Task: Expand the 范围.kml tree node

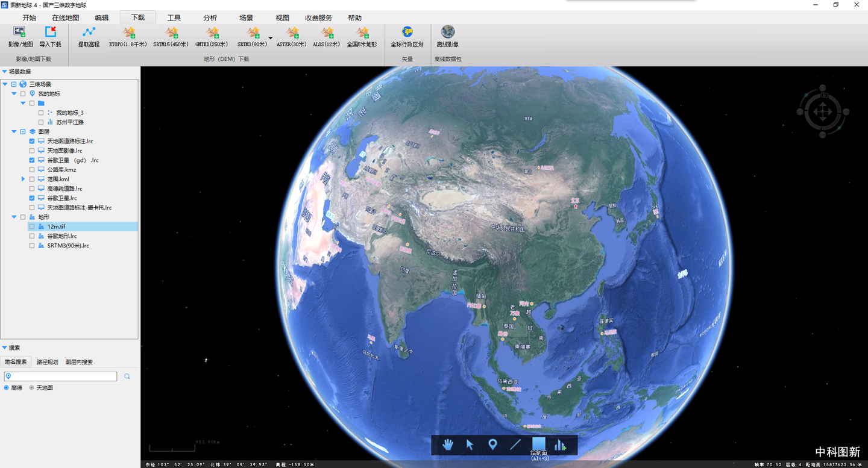Action: click(23, 179)
